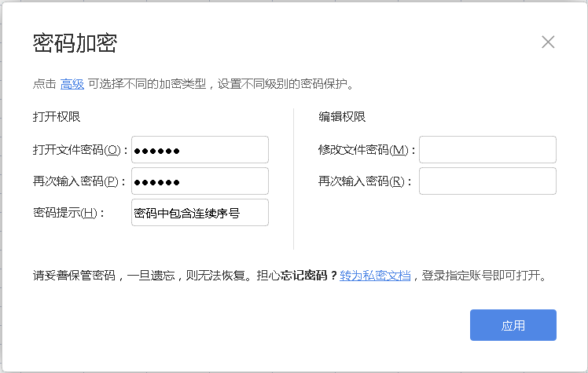This screenshot has width=588, height=373.
Task: Click the 再次输入密码(P) label
Action: pos(79,181)
